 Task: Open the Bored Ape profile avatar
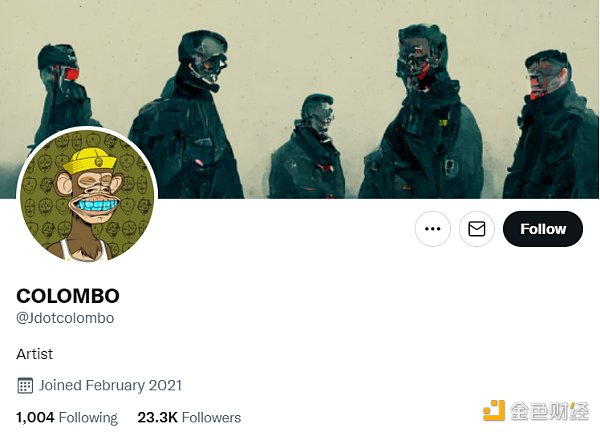point(87,196)
